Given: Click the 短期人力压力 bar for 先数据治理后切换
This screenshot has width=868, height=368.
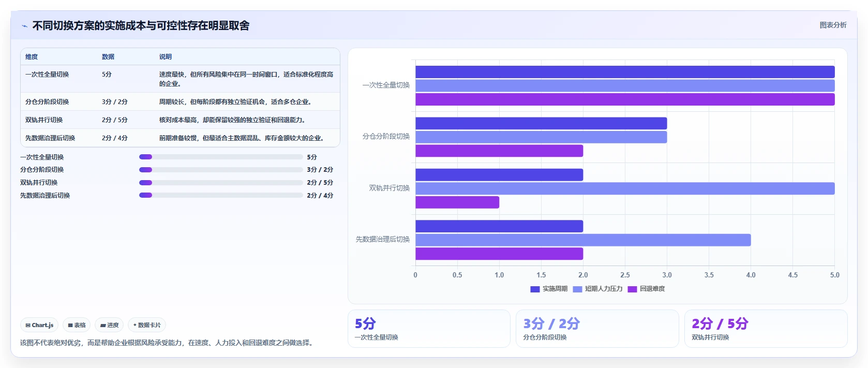Looking at the screenshot, I should click(x=583, y=240).
